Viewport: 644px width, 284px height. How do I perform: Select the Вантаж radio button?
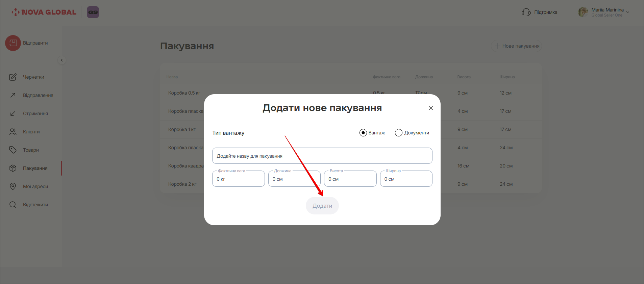pos(363,133)
